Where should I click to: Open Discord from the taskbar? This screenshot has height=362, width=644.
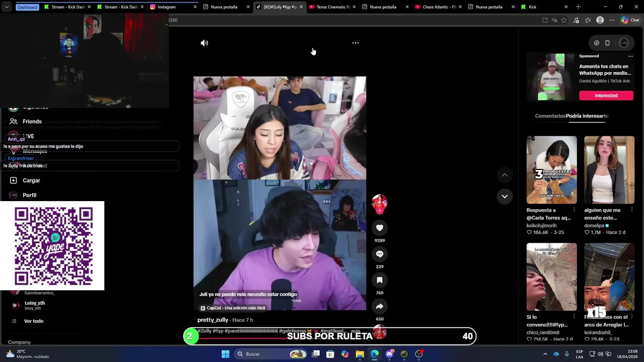(x=389, y=354)
